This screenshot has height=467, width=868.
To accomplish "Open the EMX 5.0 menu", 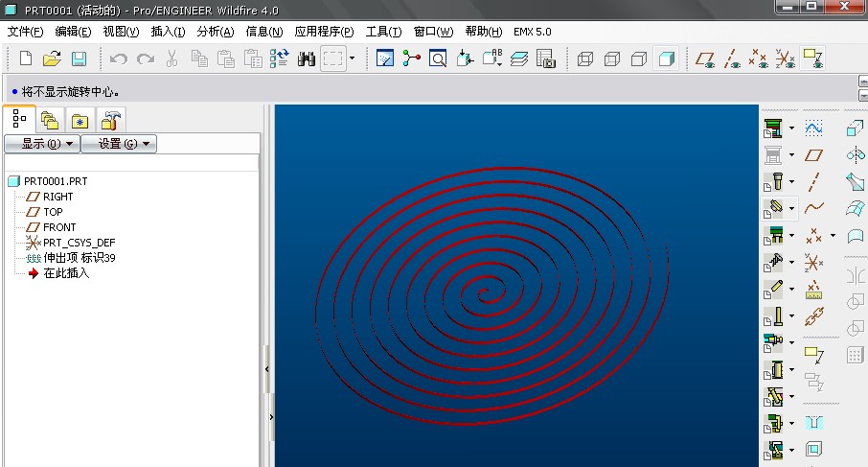I will click(533, 32).
